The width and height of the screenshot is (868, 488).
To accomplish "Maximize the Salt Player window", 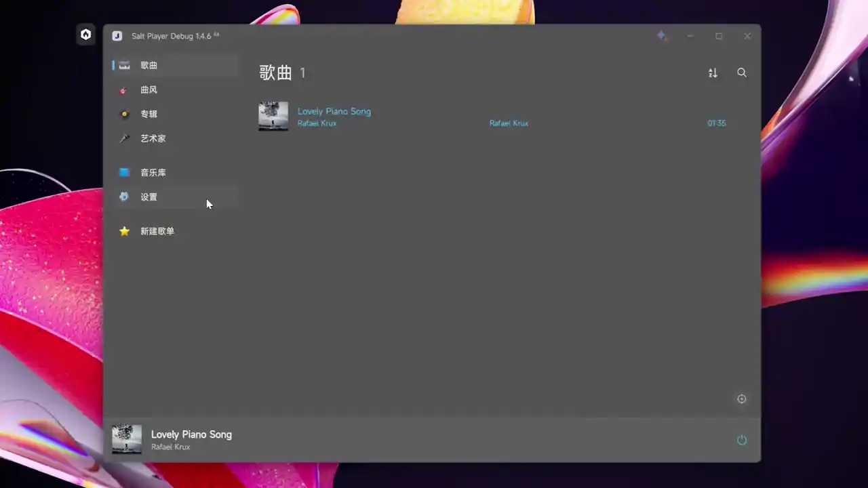I will [719, 36].
